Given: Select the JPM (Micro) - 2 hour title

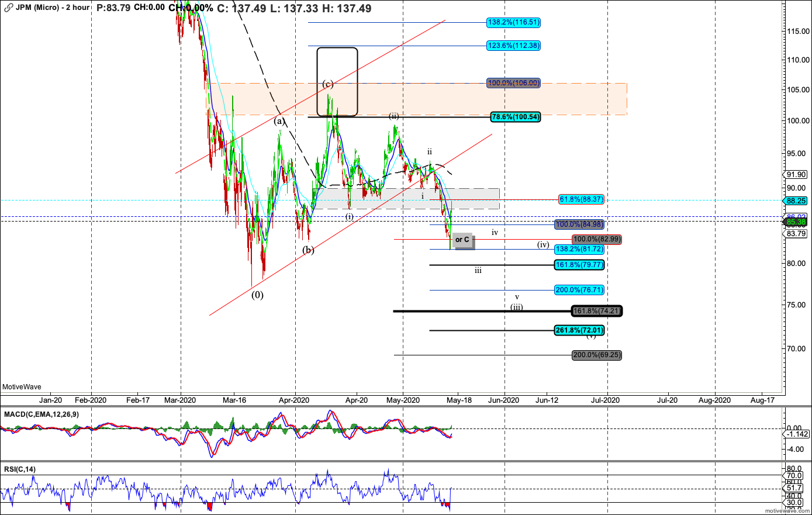Looking at the screenshot, I should pos(53,8).
